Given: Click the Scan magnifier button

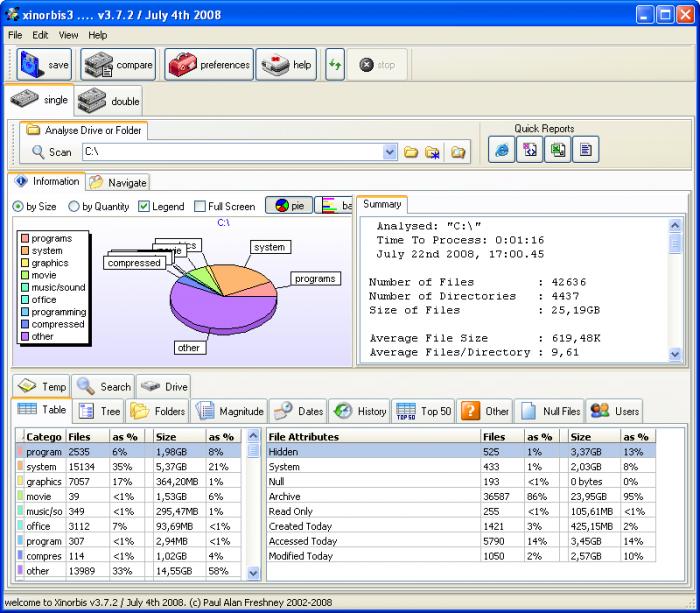Looking at the screenshot, I should pyautogui.click(x=51, y=152).
